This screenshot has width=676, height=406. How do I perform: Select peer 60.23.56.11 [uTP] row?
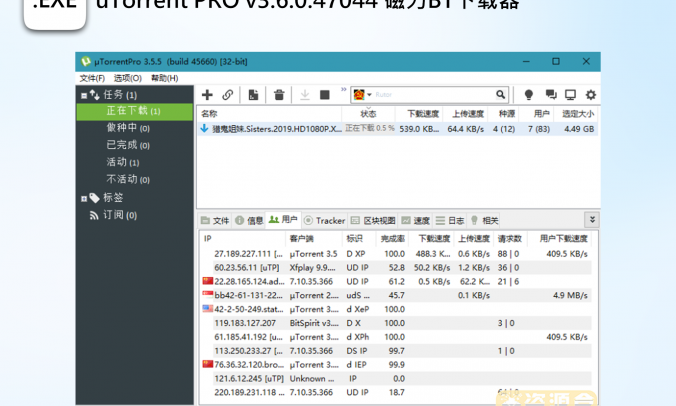[x=397, y=268]
